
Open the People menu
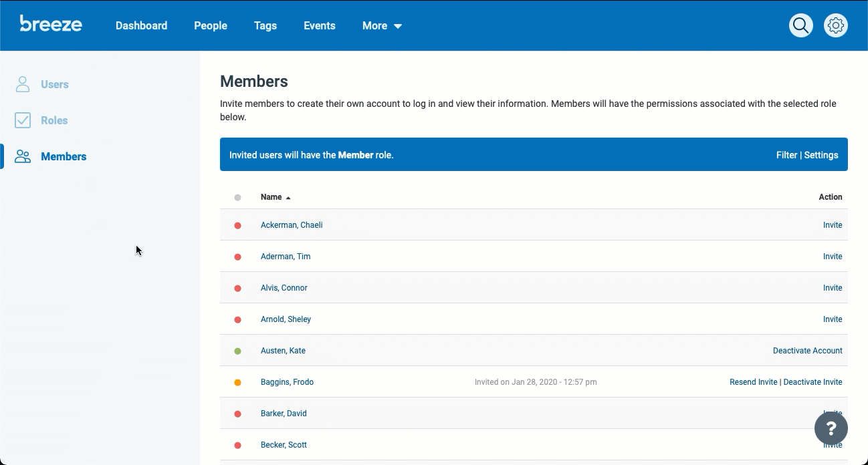211,26
